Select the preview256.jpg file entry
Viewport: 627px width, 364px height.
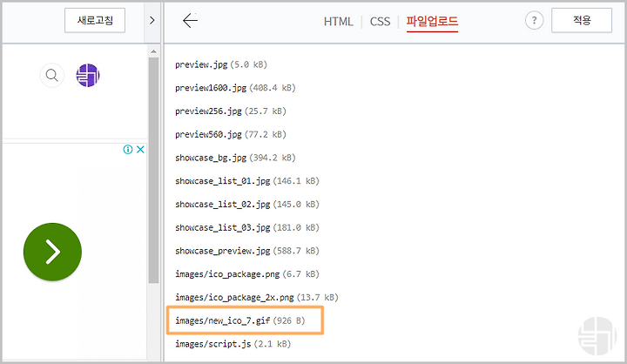coord(231,111)
